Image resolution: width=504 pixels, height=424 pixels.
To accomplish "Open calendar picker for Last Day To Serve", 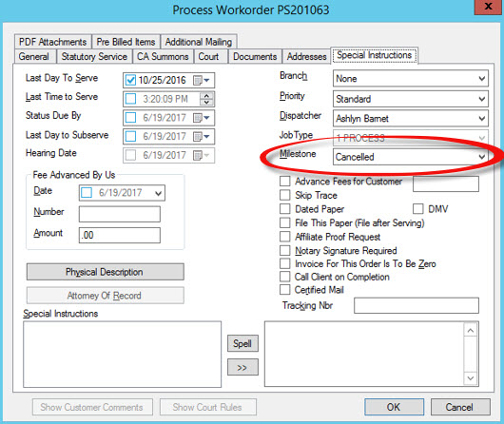I will click(x=202, y=80).
